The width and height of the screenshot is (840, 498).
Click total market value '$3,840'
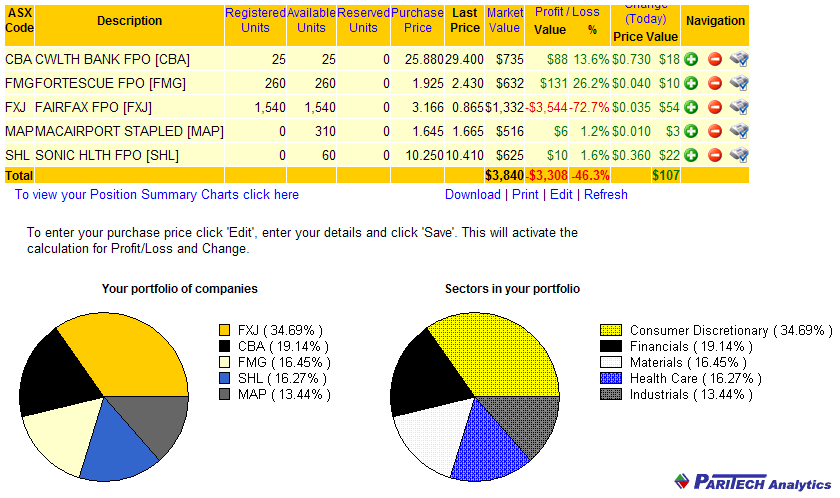coord(504,175)
